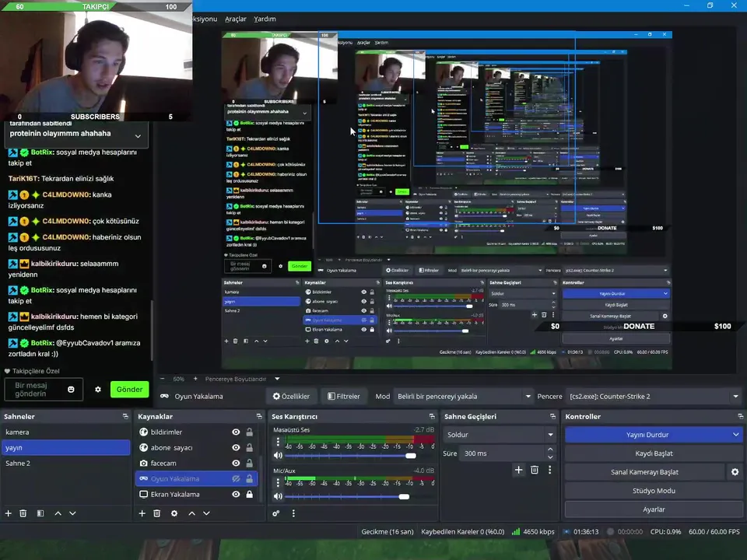
Task: Move scene down arrow in Sahneler
Action: point(72,513)
